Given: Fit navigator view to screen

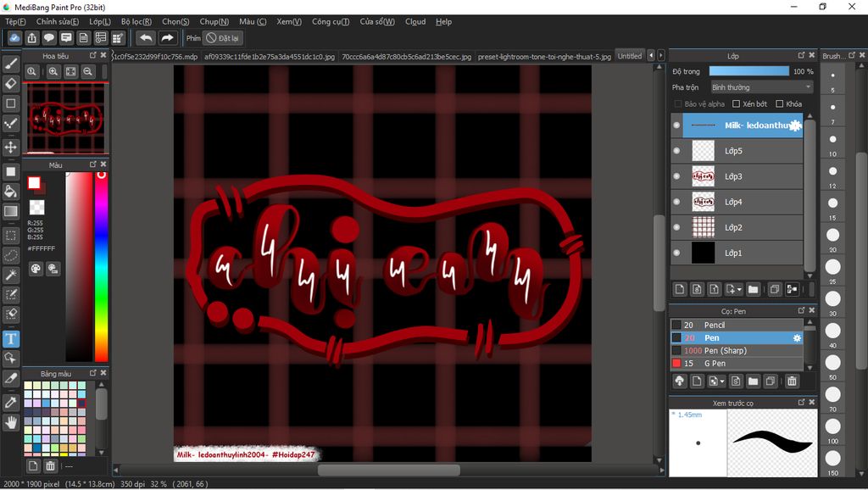Looking at the screenshot, I should pos(71,71).
